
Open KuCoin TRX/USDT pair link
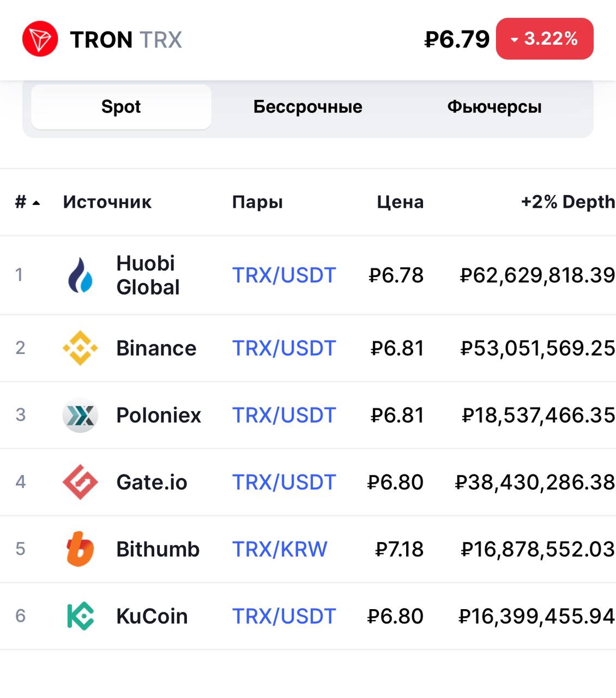tap(284, 616)
